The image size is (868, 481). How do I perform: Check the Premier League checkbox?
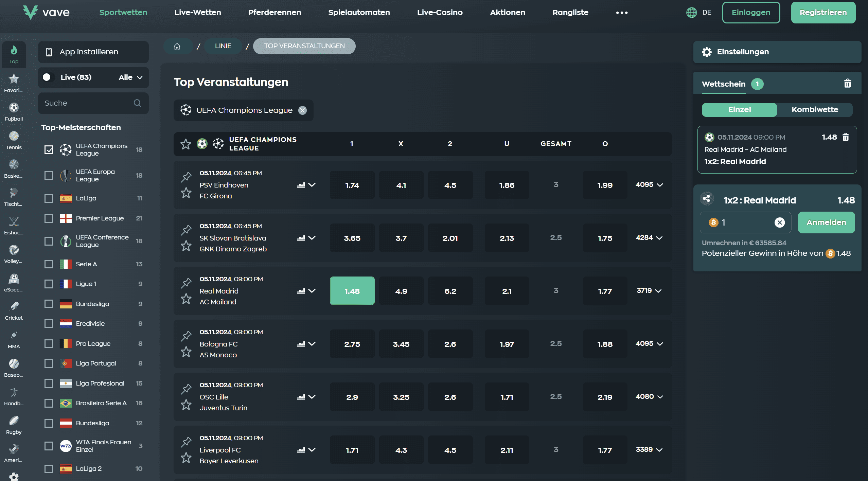[49, 218]
